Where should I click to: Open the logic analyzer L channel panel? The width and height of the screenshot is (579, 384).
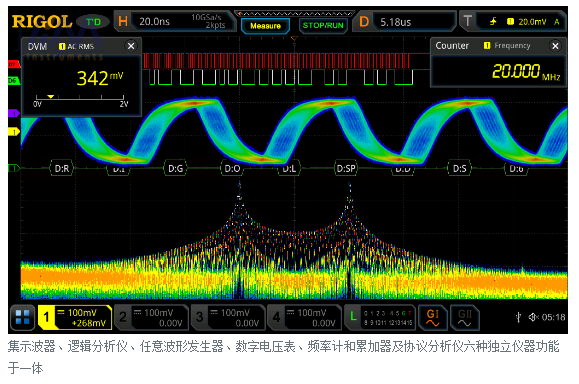380,317
